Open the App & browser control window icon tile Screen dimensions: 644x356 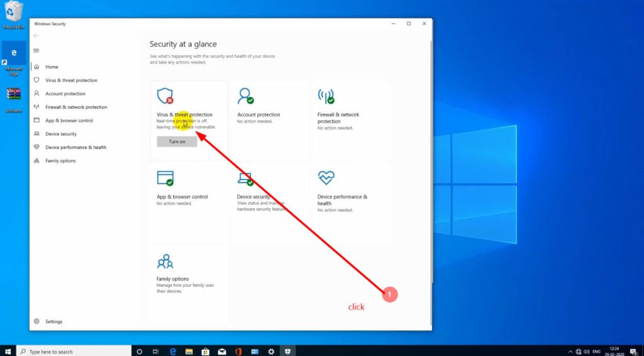coord(165,178)
